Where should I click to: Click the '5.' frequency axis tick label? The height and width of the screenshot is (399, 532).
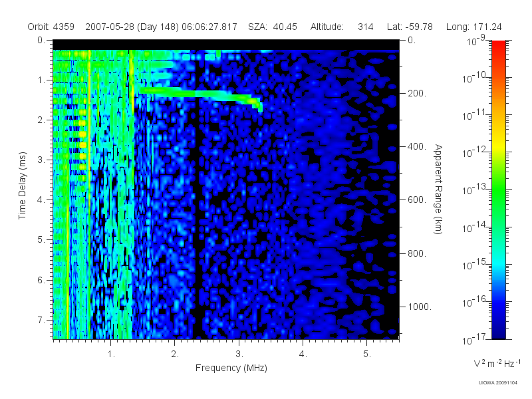point(367,354)
